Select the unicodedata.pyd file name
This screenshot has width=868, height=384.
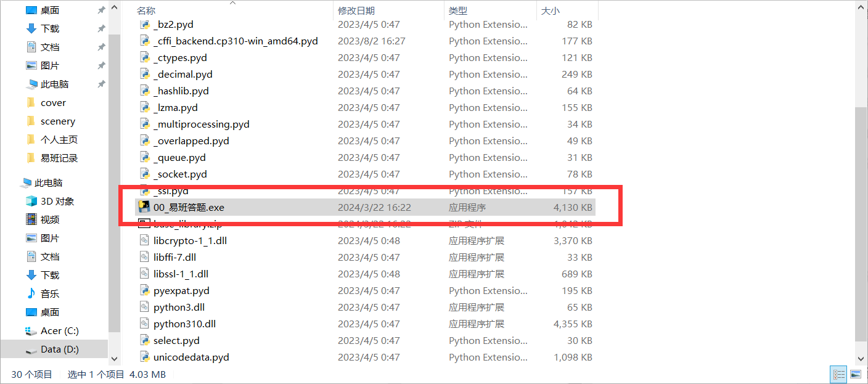point(191,357)
